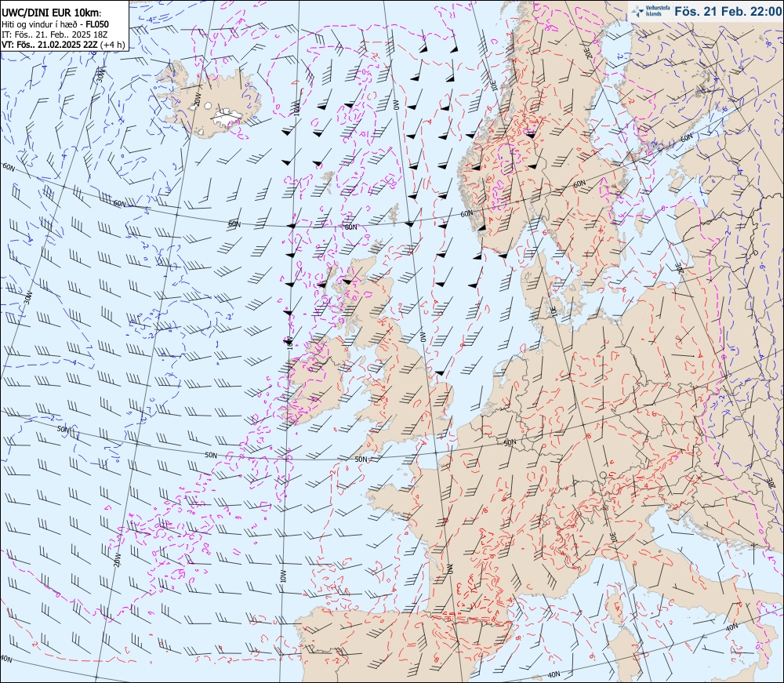Click the "IT: Fös.. 21. Feb.. 2025 18Z" line
The image size is (784, 683).
point(56,35)
